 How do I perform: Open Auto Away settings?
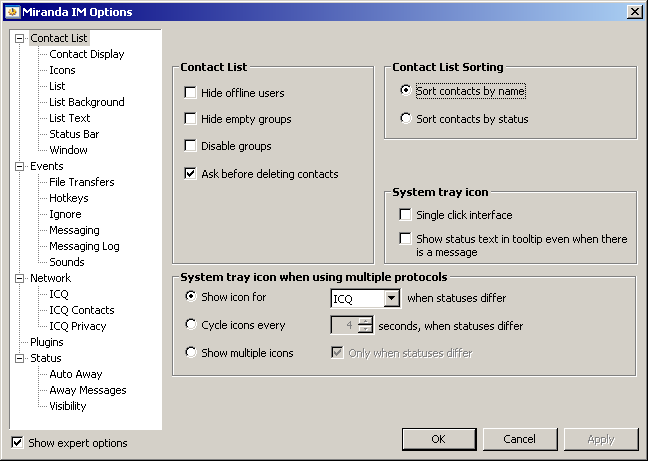(76, 374)
